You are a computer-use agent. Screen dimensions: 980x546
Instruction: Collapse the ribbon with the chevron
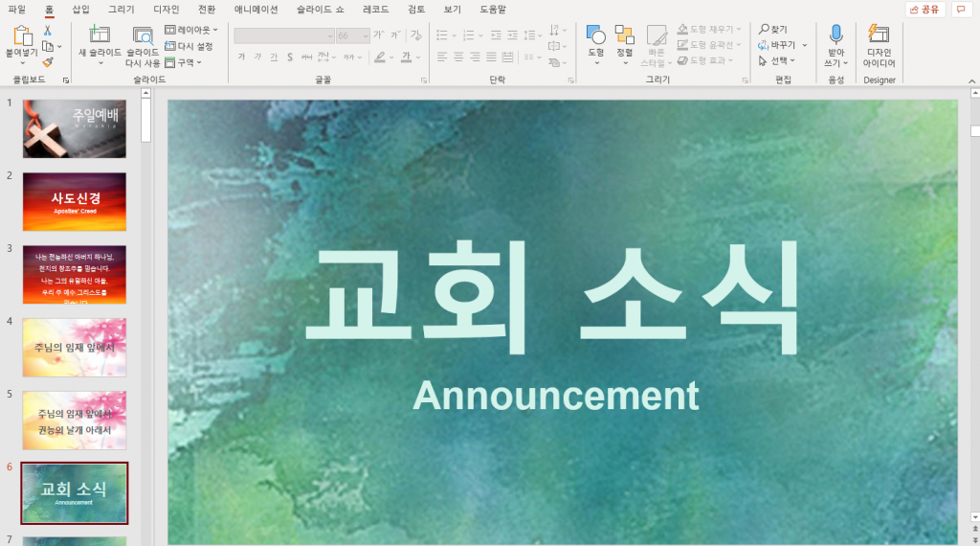tap(972, 81)
